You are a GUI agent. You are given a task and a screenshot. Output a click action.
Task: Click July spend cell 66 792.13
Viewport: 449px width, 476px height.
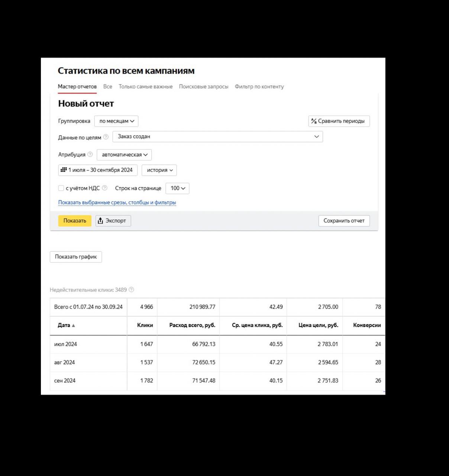click(204, 344)
